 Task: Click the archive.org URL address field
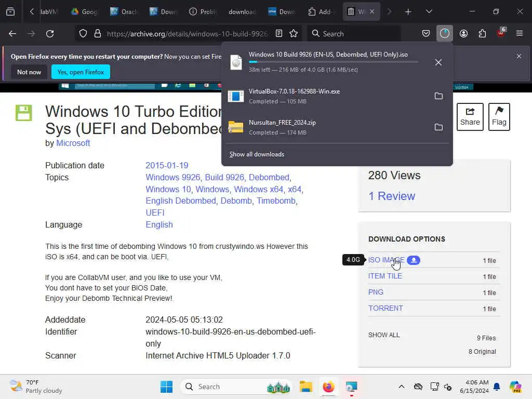tap(187, 34)
